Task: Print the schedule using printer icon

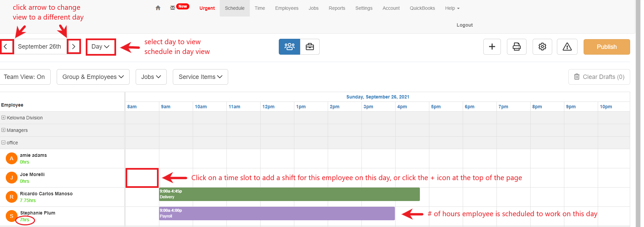Action: (x=516, y=47)
